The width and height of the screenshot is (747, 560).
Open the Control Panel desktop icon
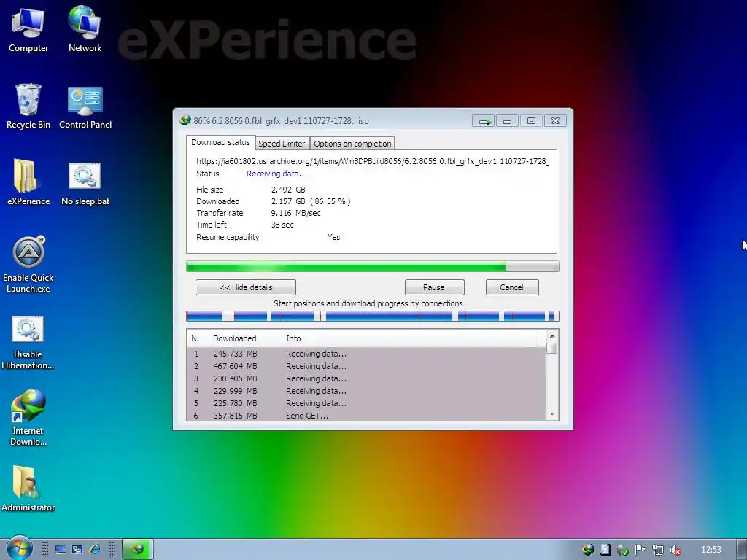85,106
